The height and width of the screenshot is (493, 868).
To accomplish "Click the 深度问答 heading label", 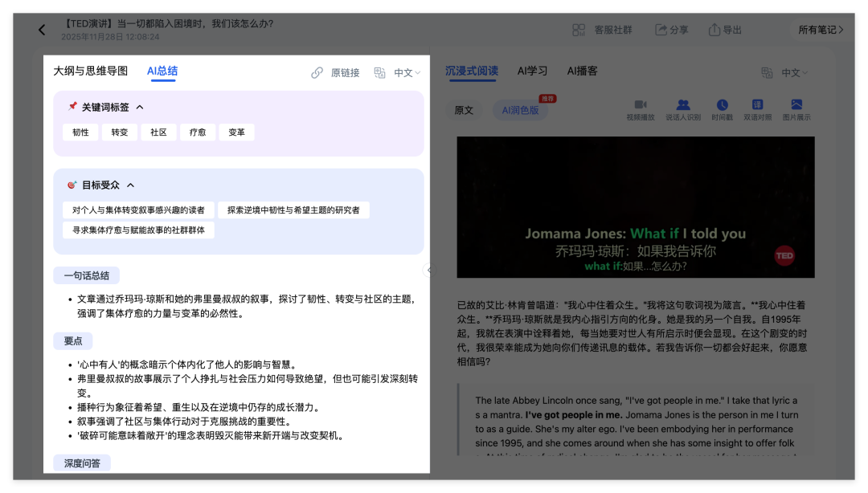I will click(82, 463).
